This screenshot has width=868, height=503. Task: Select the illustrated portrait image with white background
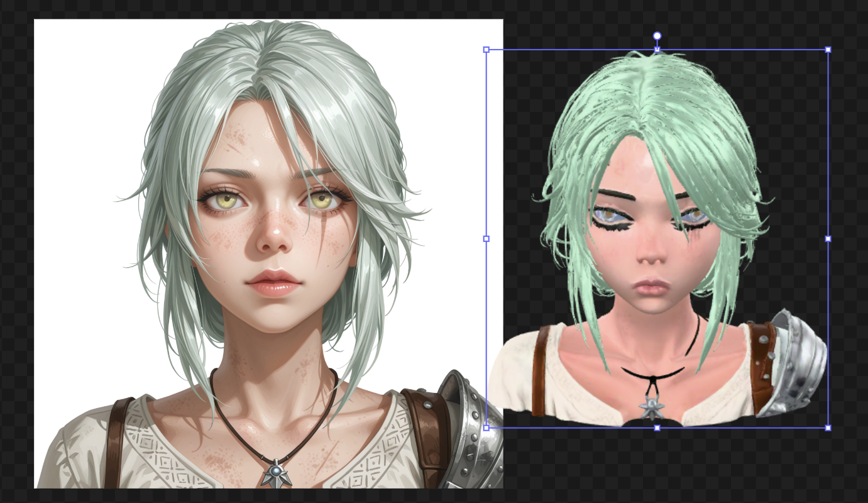(x=268, y=253)
